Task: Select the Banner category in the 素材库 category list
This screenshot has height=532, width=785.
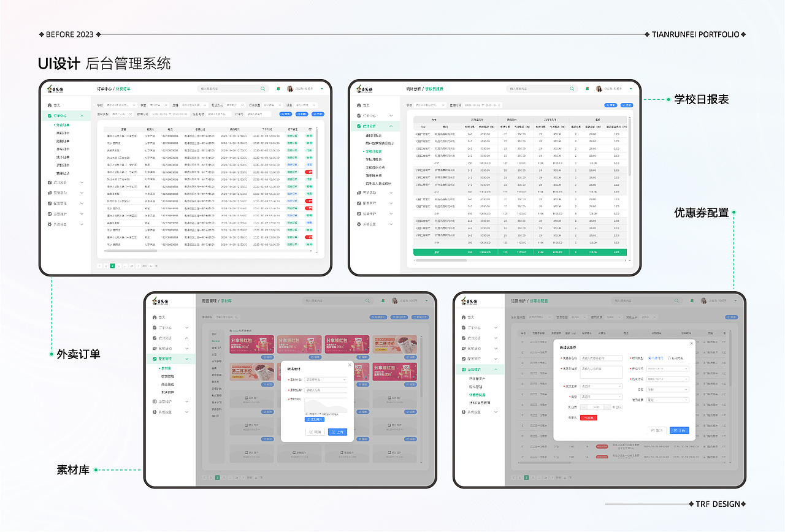Action: point(216,340)
